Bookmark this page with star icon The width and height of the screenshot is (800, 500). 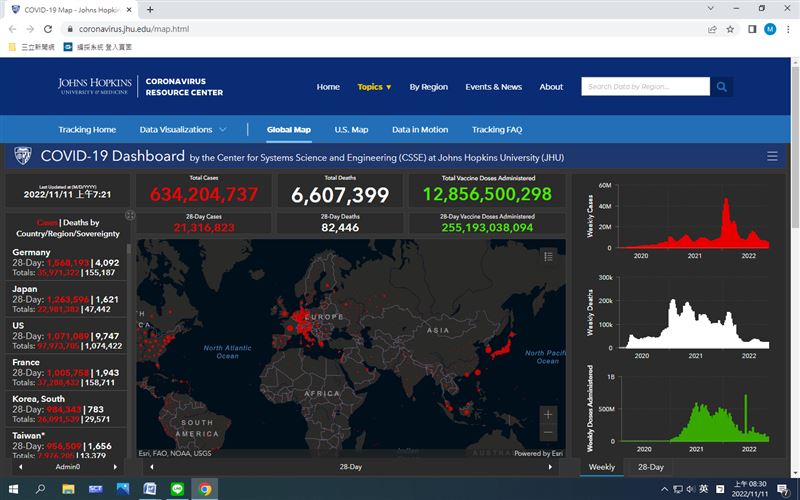coord(730,29)
